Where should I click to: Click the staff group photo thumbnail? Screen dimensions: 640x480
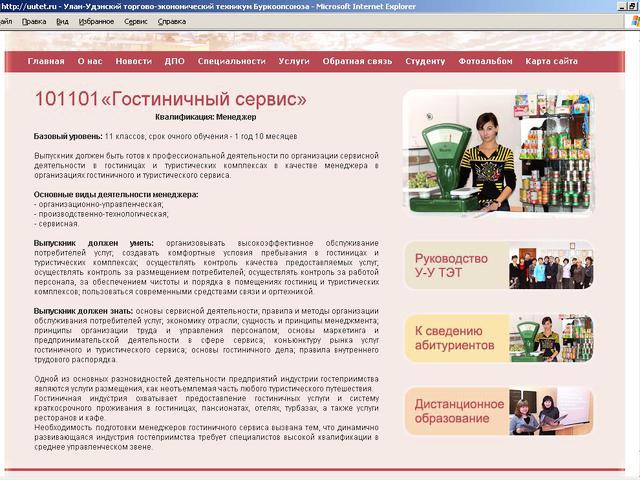pyautogui.click(x=551, y=265)
